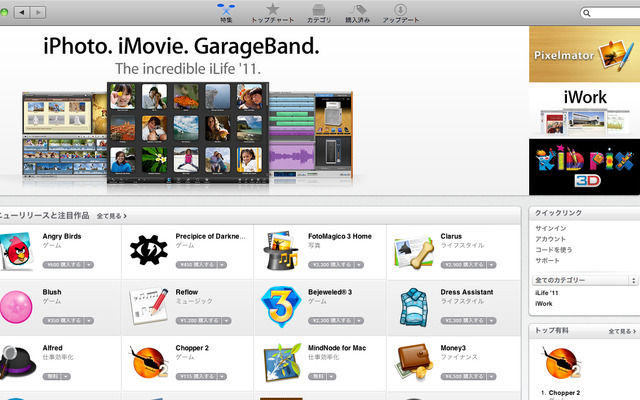Screen dimensions: 640x400
Task: Expand Blush buy button arrow
Action: 89,321
